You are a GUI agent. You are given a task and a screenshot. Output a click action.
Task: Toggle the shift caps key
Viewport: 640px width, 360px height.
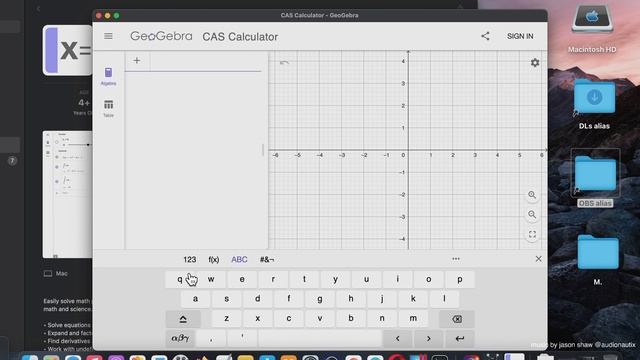183,319
